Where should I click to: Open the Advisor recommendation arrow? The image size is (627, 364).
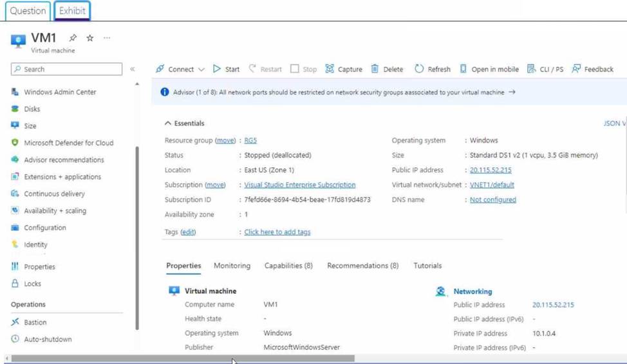[512, 93]
